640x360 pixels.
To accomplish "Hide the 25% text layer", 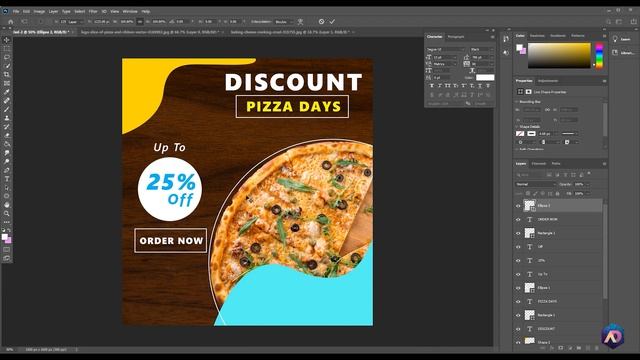I will [518, 260].
